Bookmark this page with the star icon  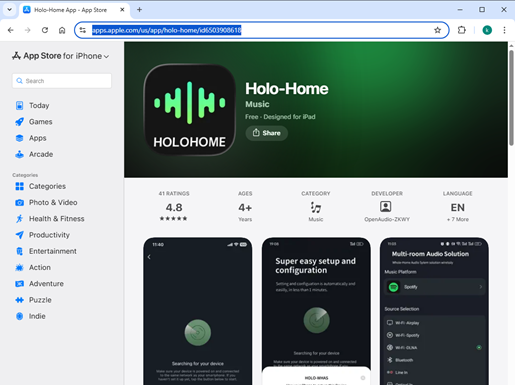coord(437,30)
